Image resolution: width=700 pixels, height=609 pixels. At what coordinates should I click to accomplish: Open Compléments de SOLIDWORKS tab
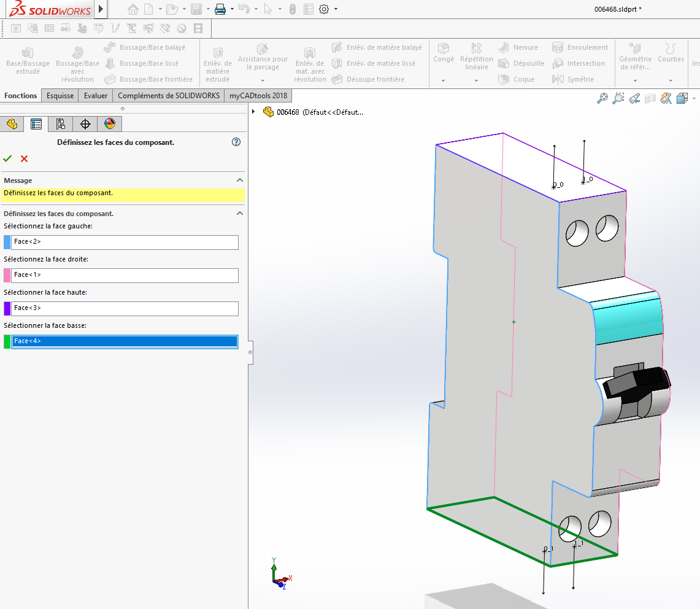pos(168,96)
